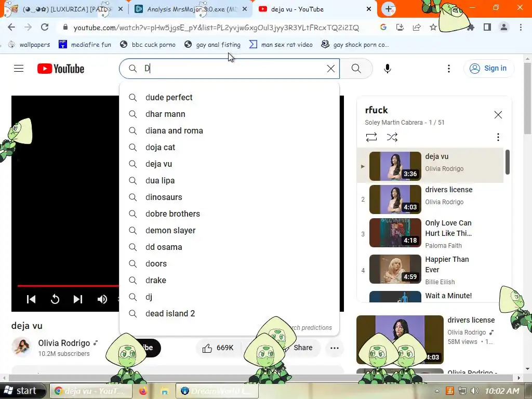Screen dimensions: 532x399
Task: Pick the 'dua lipa' suggestion
Action: pyautogui.click(x=229, y=180)
